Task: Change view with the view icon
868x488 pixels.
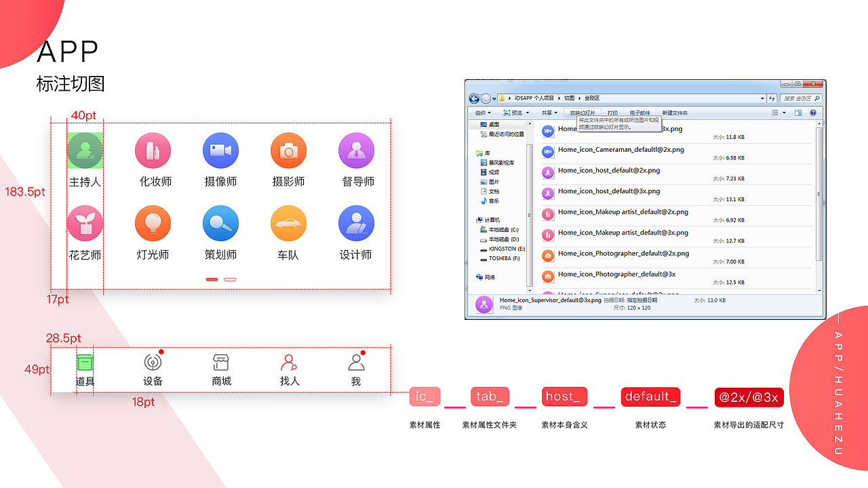Action: click(x=774, y=113)
